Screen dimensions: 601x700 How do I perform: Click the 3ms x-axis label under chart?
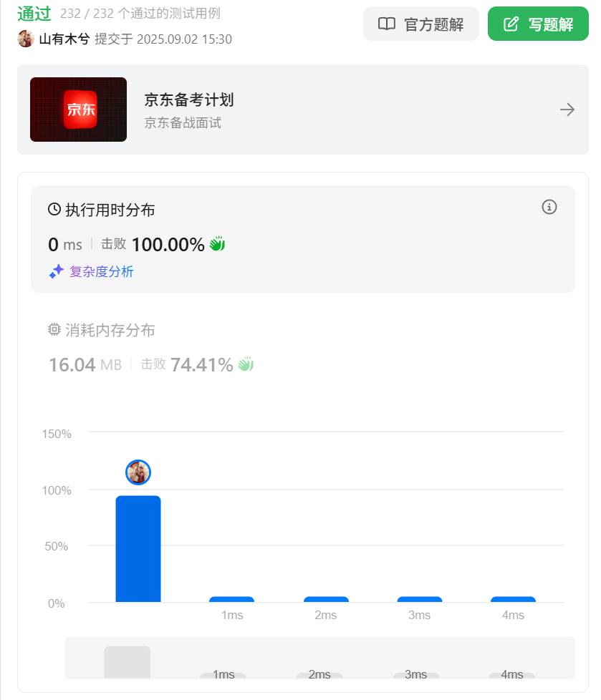(419, 615)
